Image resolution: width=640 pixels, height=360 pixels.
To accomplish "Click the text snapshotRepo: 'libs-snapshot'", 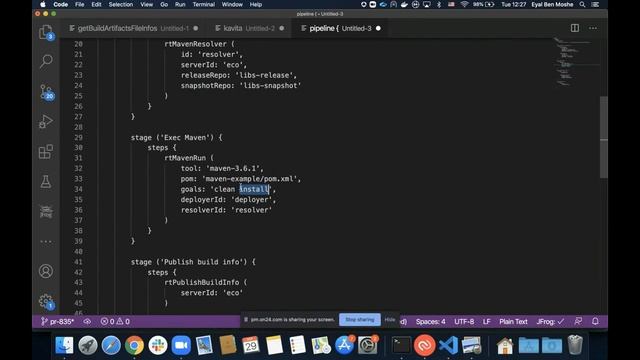I will 241,85.
